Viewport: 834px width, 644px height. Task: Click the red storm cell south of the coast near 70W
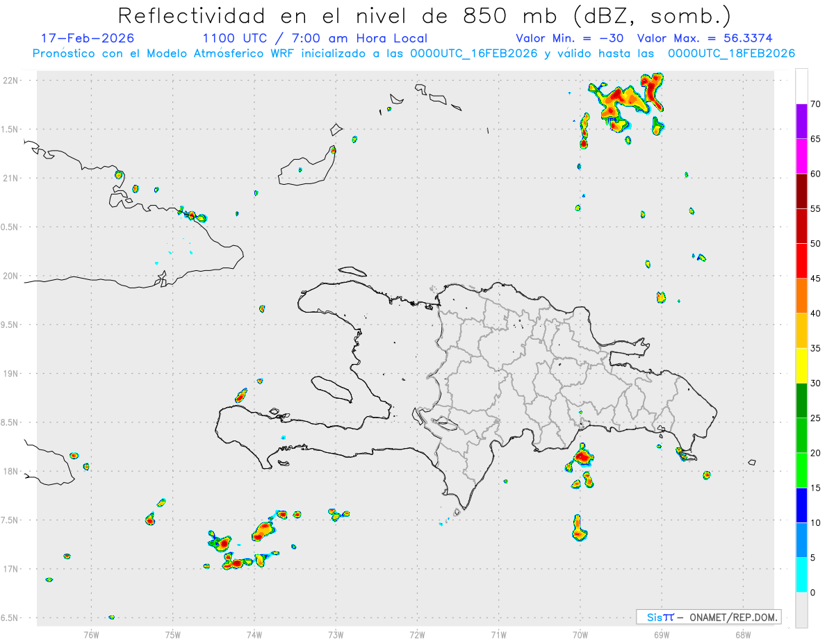click(x=582, y=456)
